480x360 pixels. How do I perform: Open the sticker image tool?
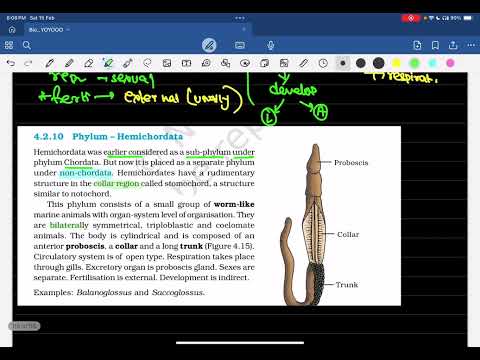284,63
